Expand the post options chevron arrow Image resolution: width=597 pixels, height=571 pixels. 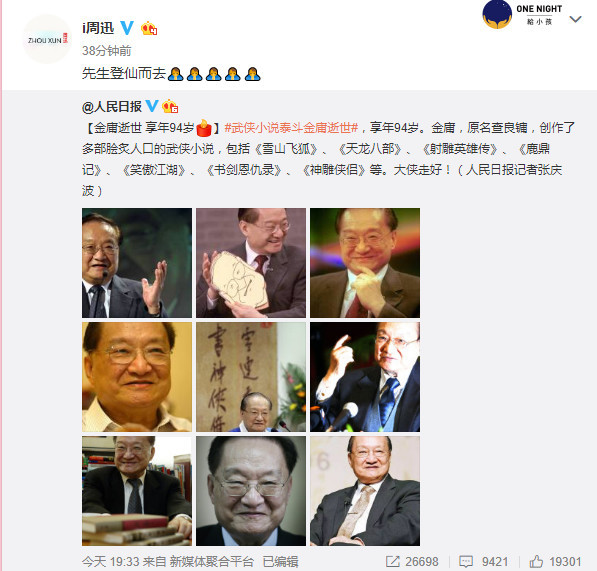(575, 19)
